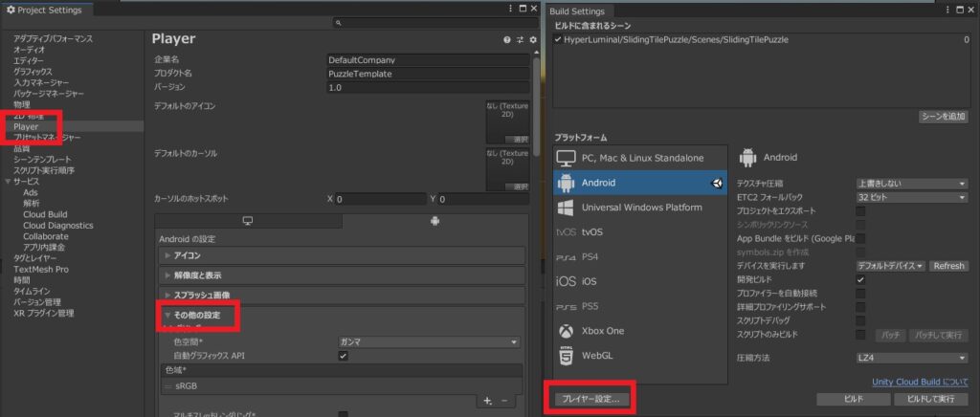This screenshot has height=417, width=980.
Task: Click the ビルド button
Action: 854,398
